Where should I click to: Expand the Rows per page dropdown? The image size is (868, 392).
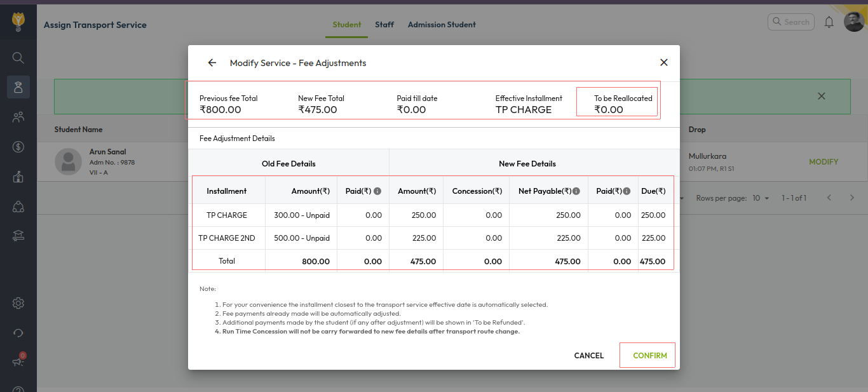click(x=761, y=198)
